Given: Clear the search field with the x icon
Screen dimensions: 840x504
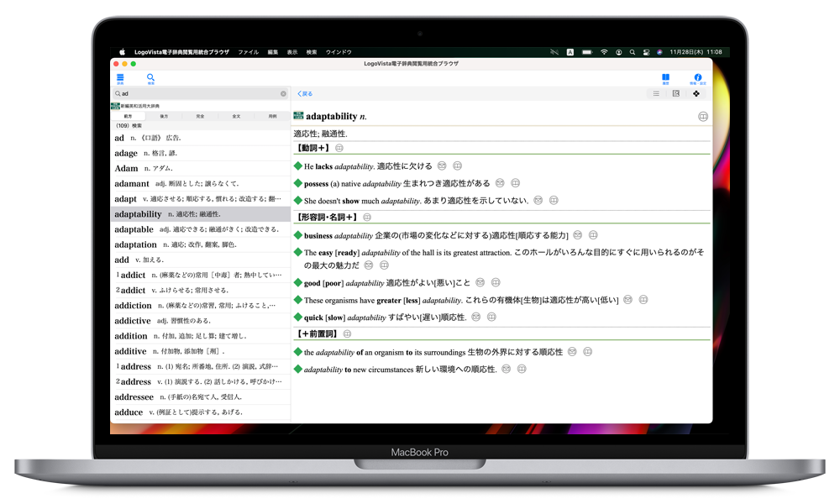Looking at the screenshot, I should point(283,94).
